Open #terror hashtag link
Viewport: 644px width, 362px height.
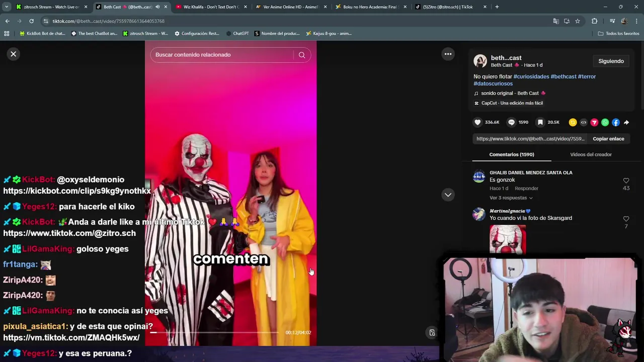[x=587, y=76]
